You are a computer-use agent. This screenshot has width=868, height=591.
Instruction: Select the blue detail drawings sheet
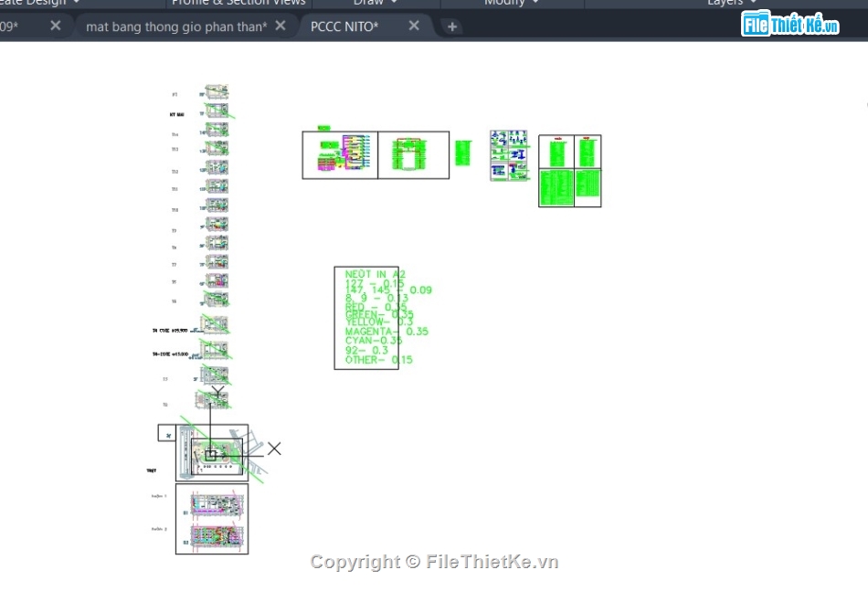pos(509,155)
